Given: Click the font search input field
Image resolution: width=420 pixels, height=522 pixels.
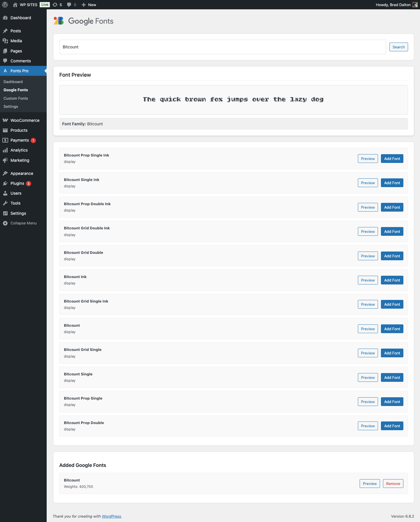Looking at the screenshot, I should click(223, 47).
